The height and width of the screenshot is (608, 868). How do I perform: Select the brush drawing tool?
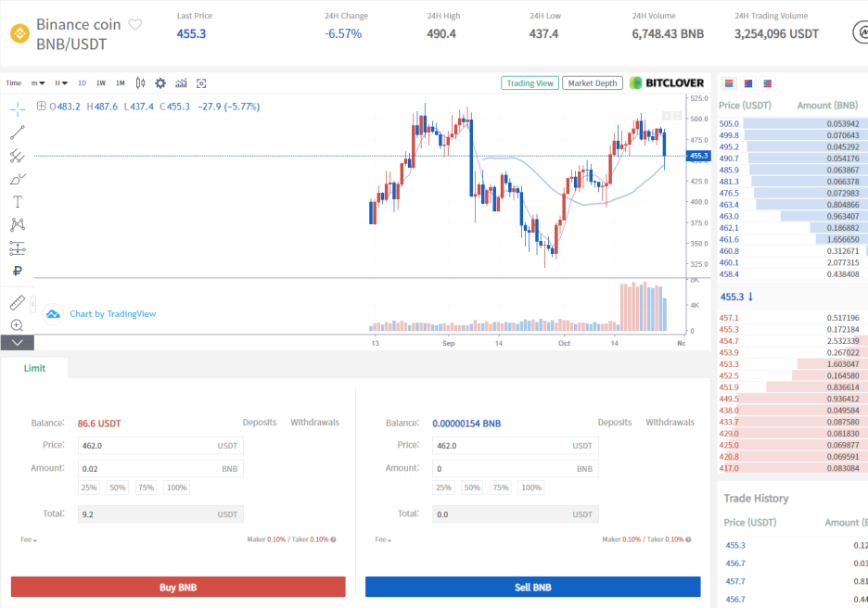(18, 179)
